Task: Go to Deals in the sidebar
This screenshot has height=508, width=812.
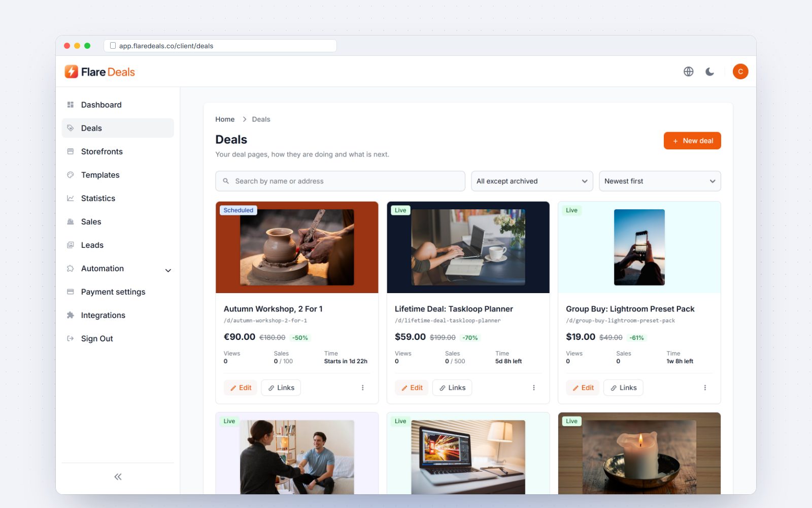Action: 118,128
